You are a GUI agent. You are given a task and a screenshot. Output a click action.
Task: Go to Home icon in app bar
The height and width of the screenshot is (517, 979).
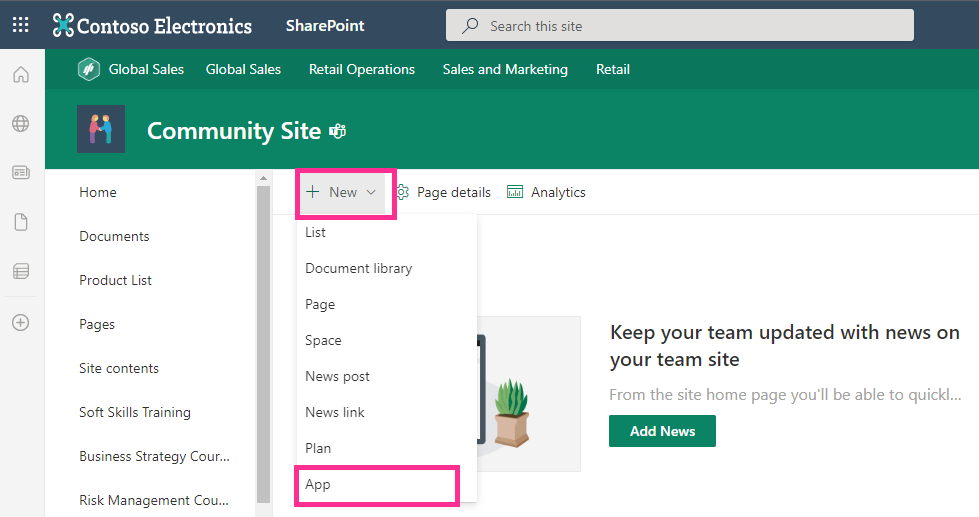coord(21,75)
